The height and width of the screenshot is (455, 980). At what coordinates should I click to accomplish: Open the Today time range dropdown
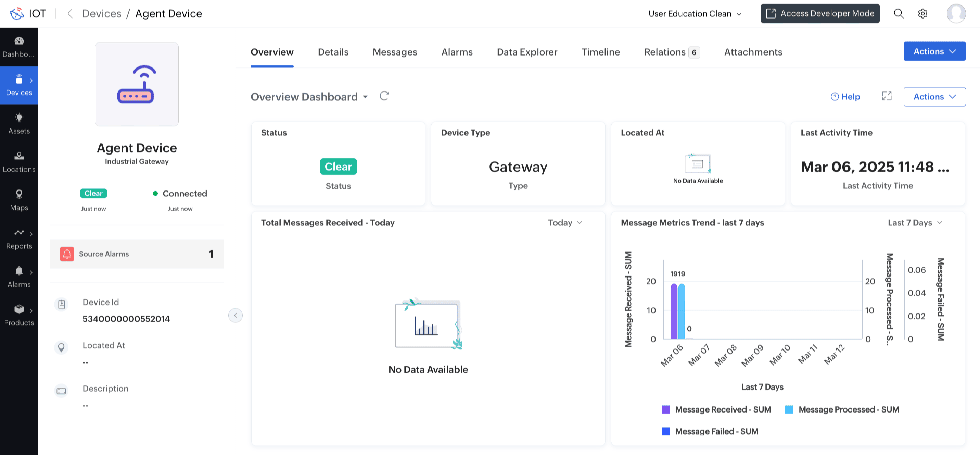[564, 223]
